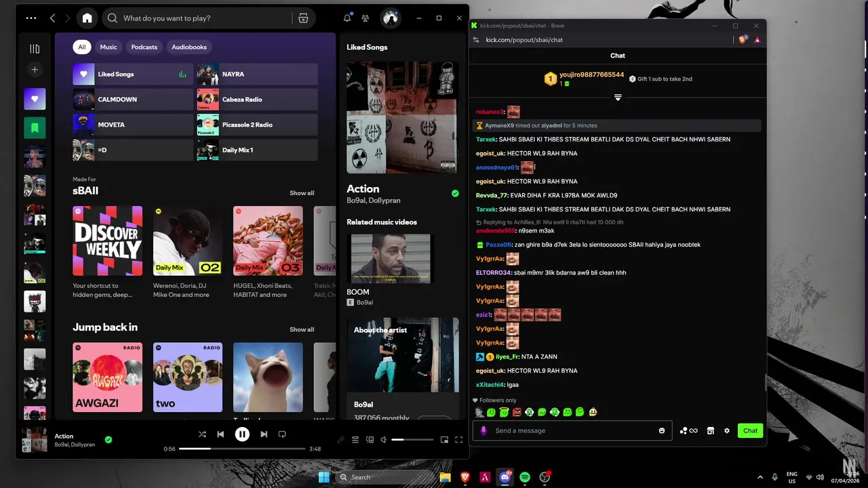Toggle Spotify full screen icon
The image size is (868, 488).
pos(459,440)
